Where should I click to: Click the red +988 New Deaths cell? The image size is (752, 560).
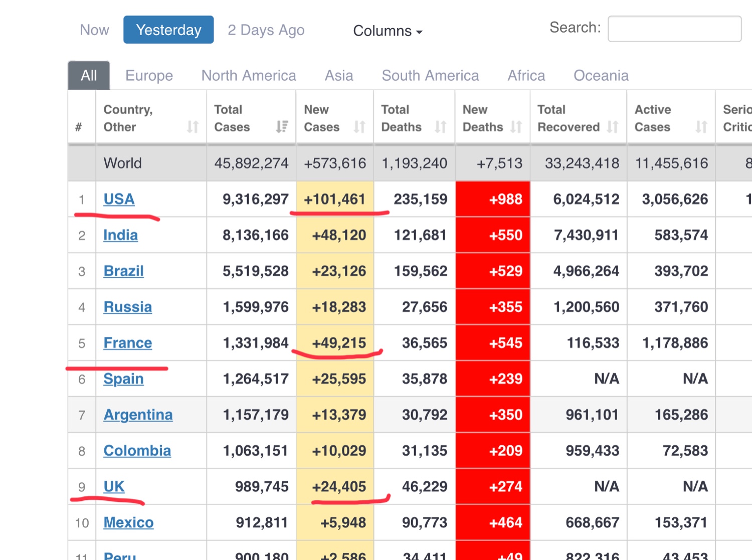tap(493, 199)
